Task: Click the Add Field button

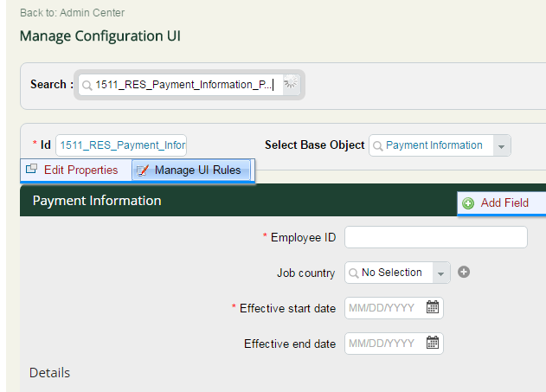Action: coord(501,203)
